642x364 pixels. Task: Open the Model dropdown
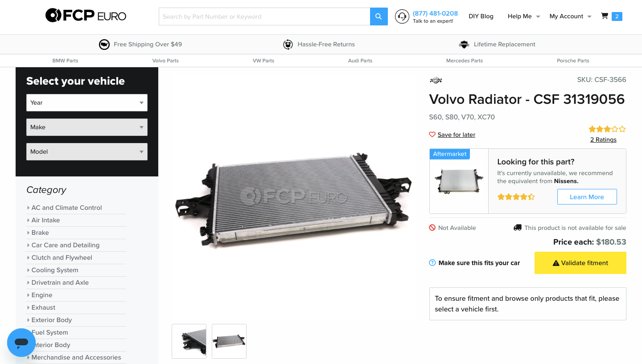tap(87, 151)
